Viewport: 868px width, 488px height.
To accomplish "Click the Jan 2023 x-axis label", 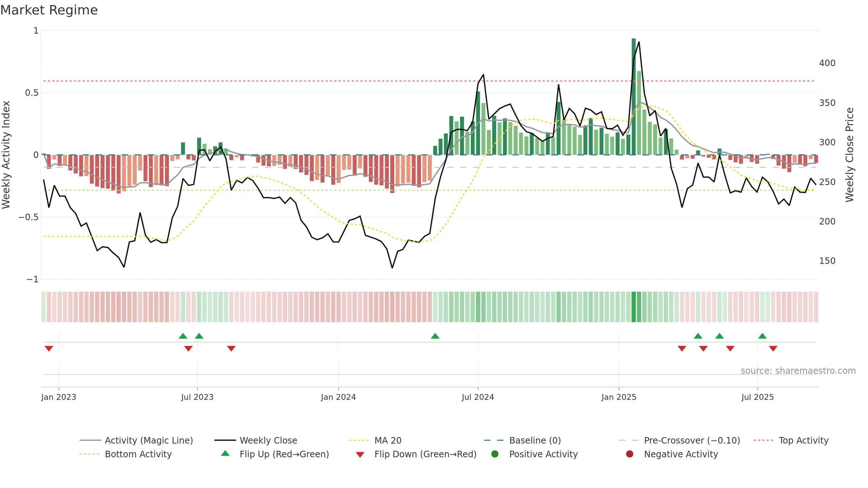I will pyautogui.click(x=59, y=397).
